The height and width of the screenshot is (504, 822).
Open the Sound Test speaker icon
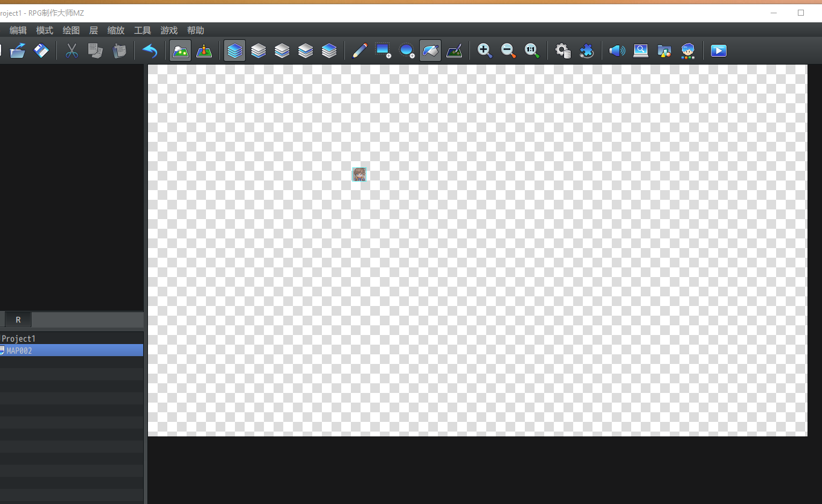[617, 51]
